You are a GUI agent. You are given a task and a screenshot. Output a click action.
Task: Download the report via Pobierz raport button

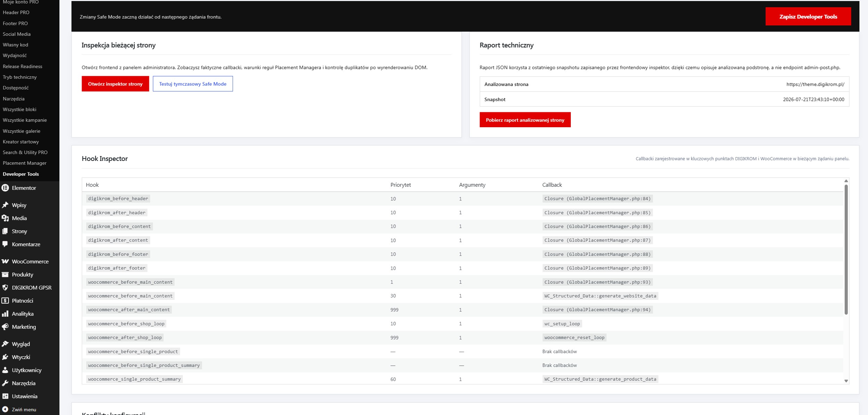click(x=525, y=120)
